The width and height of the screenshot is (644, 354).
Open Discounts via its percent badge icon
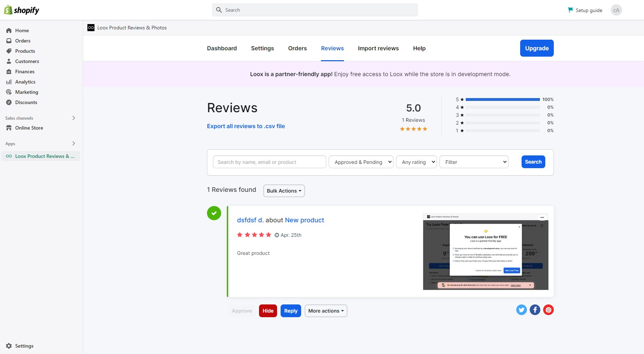9,102
